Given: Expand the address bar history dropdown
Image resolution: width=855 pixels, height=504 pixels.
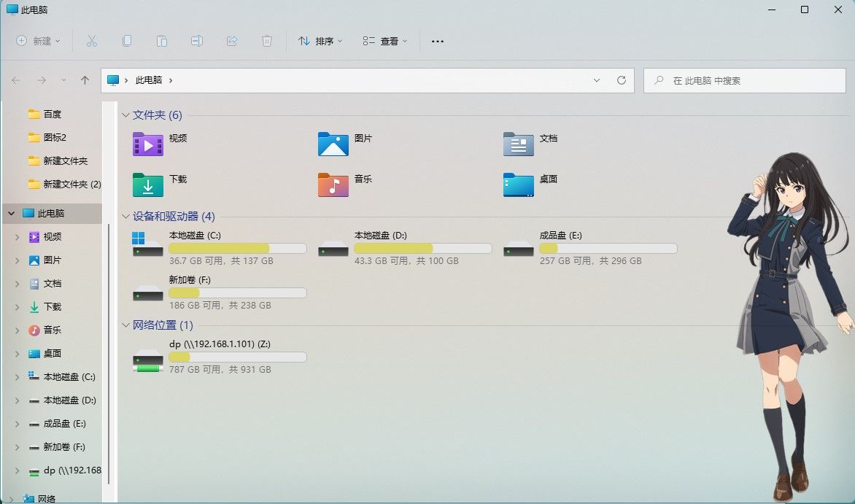Looking at the screenshot, I should pos(597,80).
